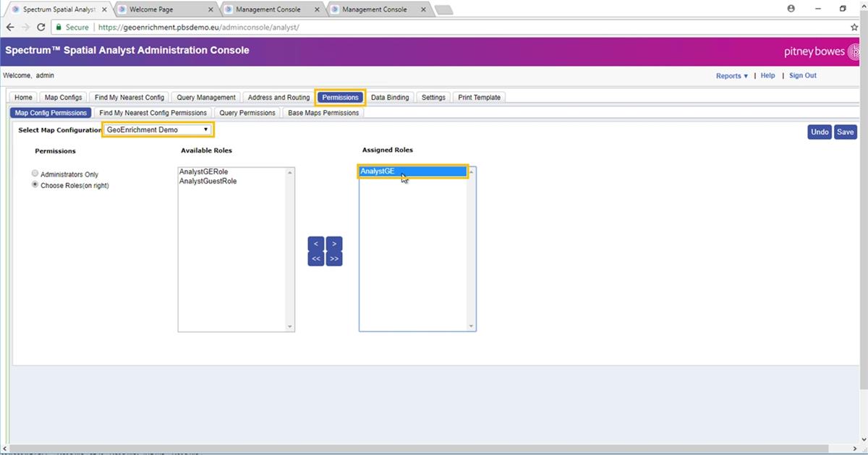The height and width of the screenshot is (455, 868).
Task: Open the Select Map Configuration dropdown
Action: point(158,129)
